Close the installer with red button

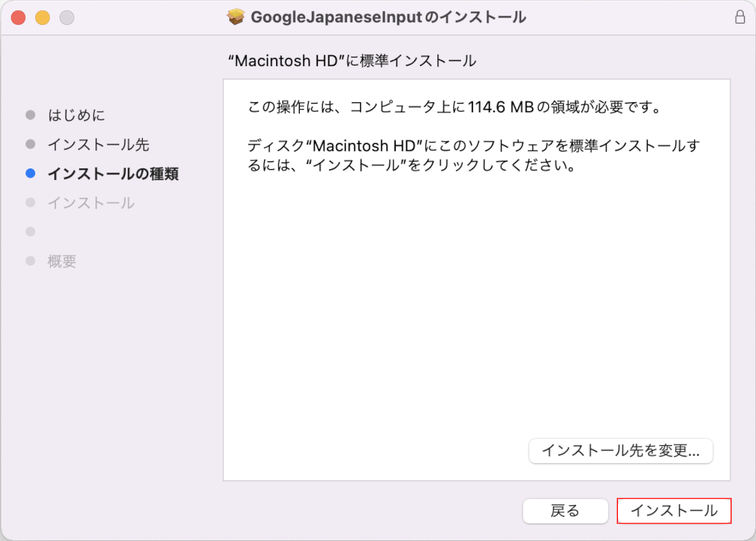pyautogui.click(x=18, y=18)
